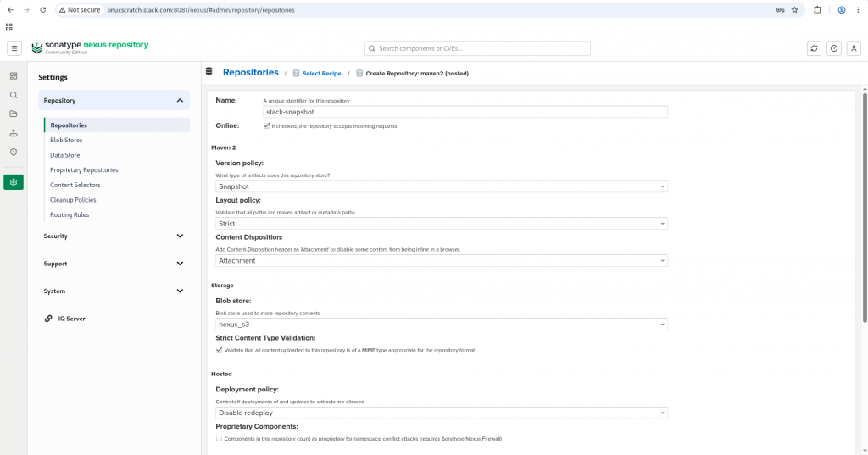This screenshot has width=868, height=455.
Task: Open the Version policy Snapshot dropdown
Action: pyautogui.click(x=441, y=186)
